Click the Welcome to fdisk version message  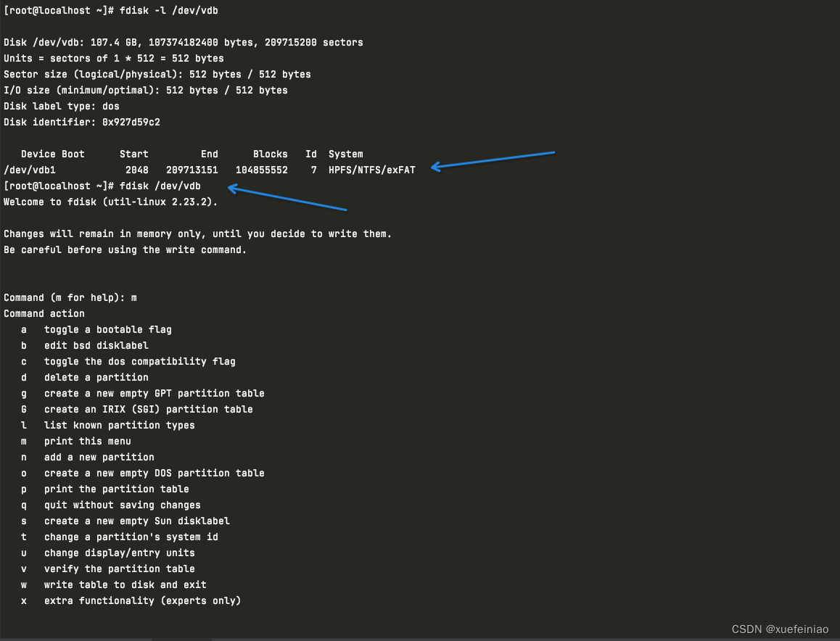107,202
